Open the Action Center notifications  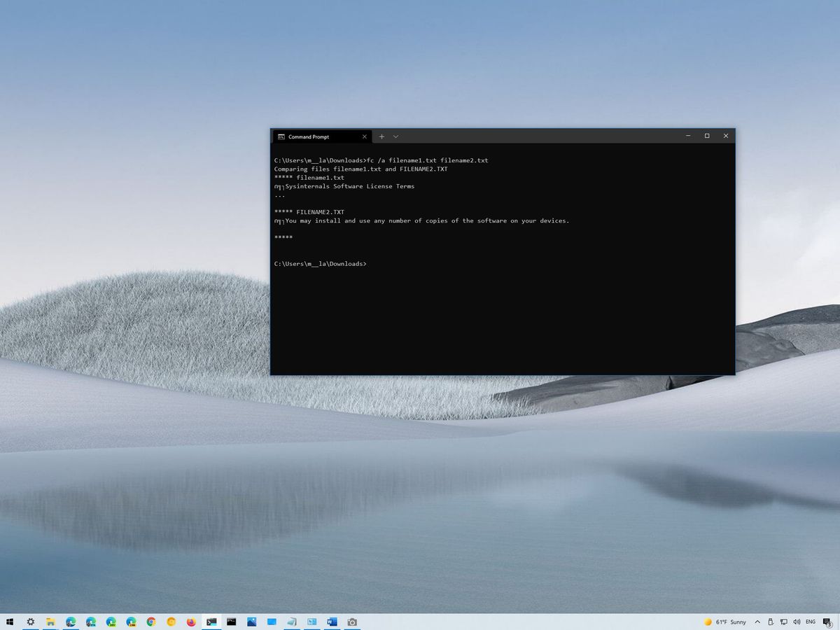(827, 622)
